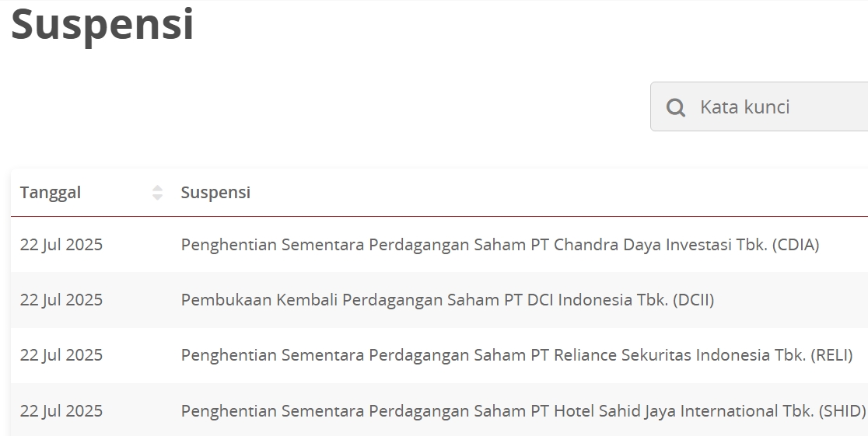Open Pembukaan Kembali DCI Indonesia announcement
Screen dimensions: 868x436
[x=447, y=300]
